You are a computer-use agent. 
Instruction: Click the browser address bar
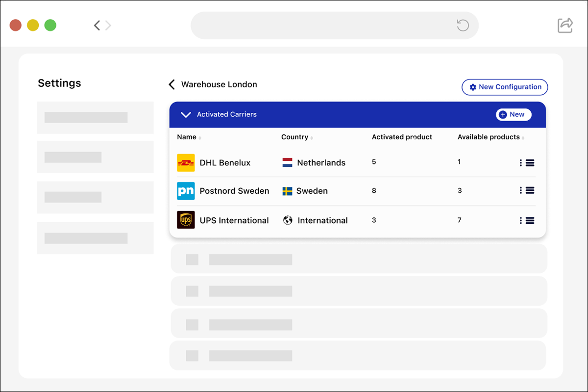(x=335, y=25)
